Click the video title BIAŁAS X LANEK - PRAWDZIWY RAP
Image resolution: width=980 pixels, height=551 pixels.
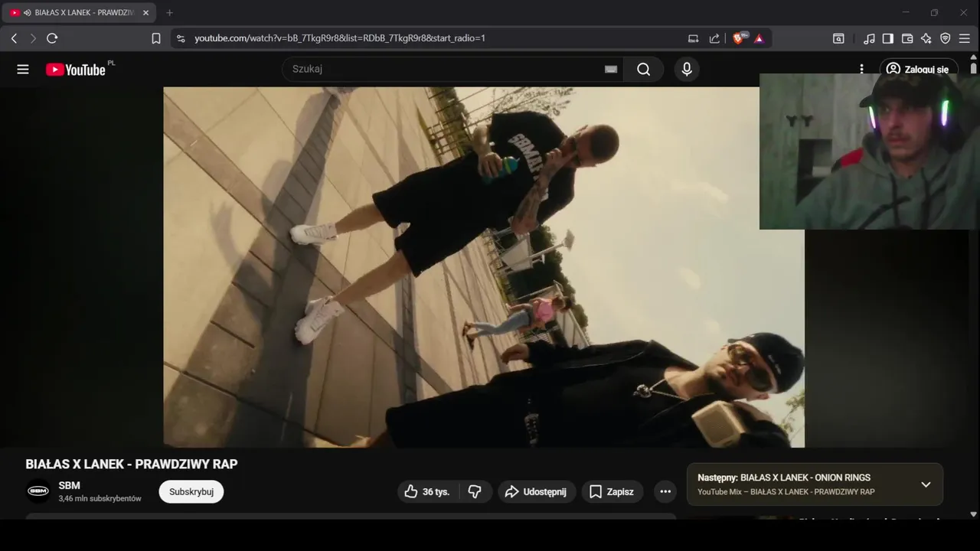(x=132, y=465)
